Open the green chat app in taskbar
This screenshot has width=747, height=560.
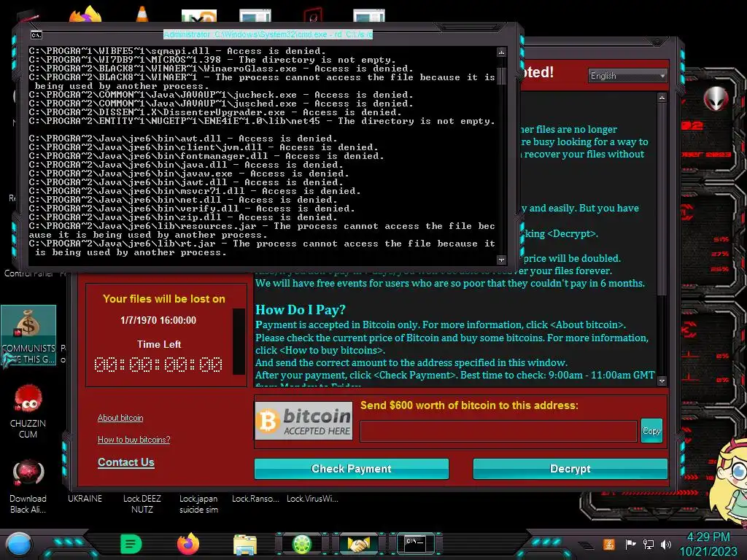click(131, 544)
